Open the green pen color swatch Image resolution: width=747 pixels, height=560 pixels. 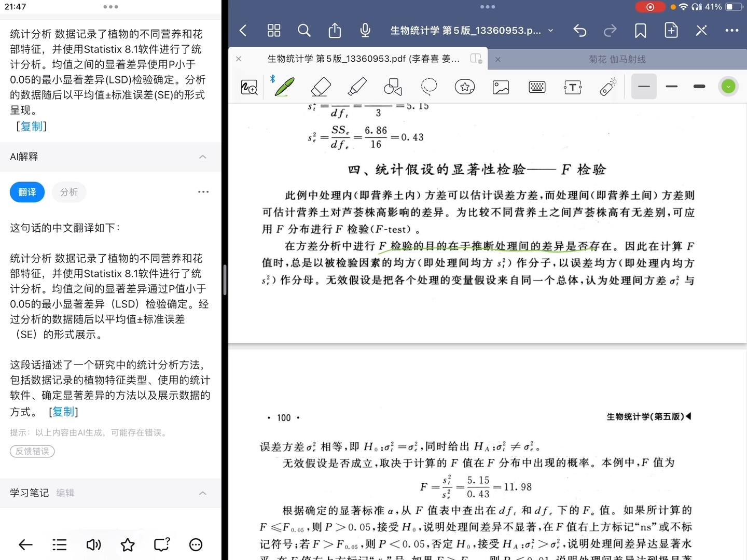(x=728, y=87)
